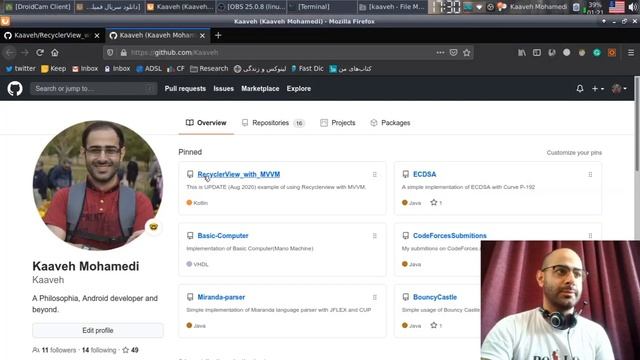Image resolution: width=640 pixels, height=360 pixels.
Task: Open the GitHub home logo
Action: pos(15,89)
